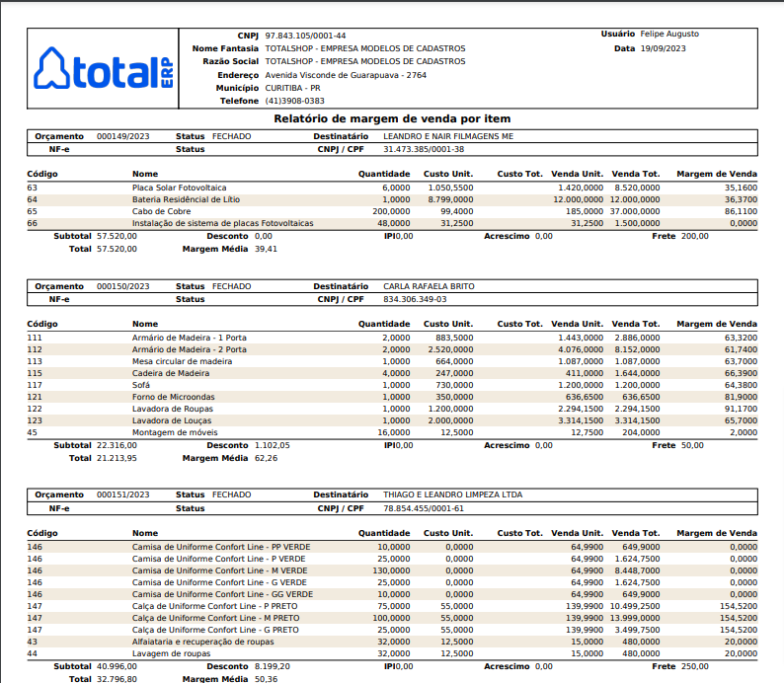This screenshot has width=784, height=683.
Task: Click phone number (41)3908-0383
Action: [294, 101]
